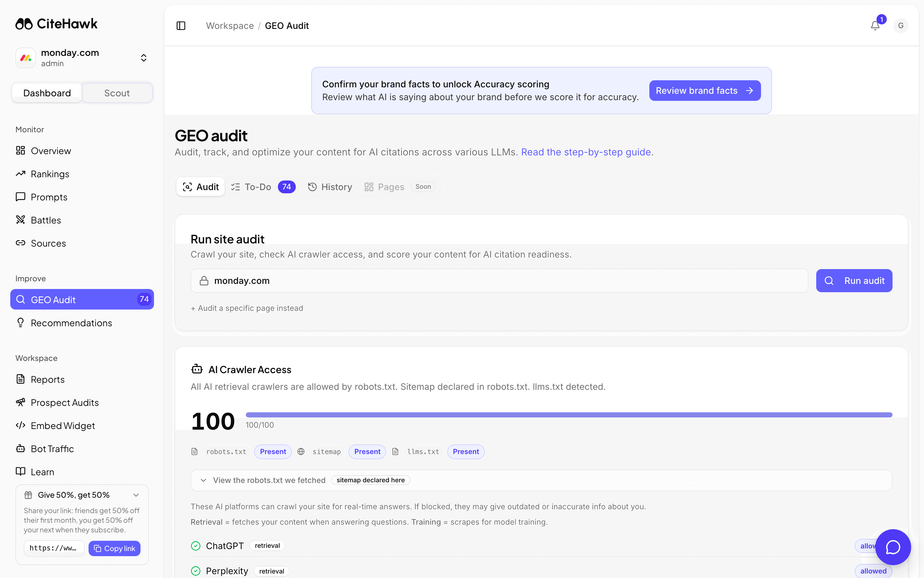Switch to the Dashboard tab
The width and height of the screenshot is (924, 578).
[47, 93]
